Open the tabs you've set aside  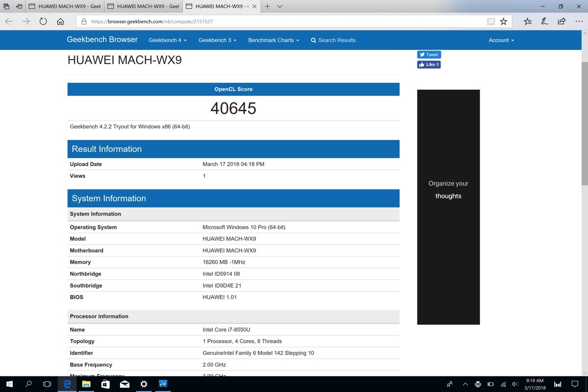coord(6,6)
